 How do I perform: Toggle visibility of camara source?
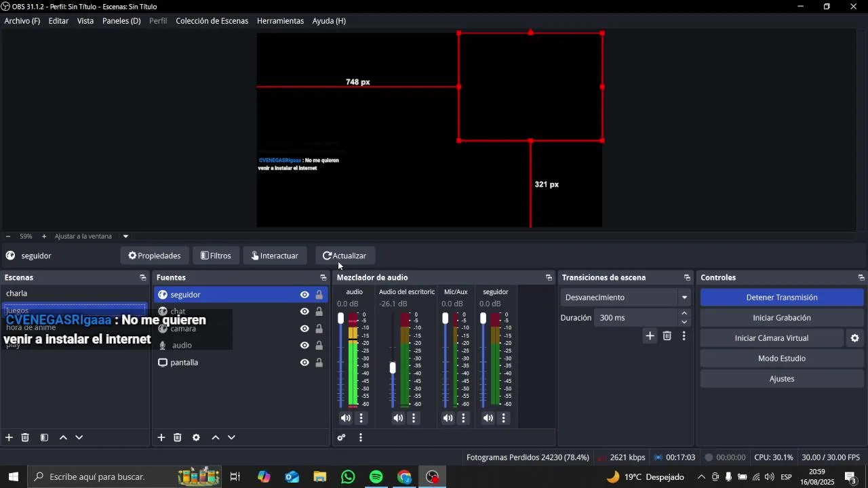click(x=304, y=329)
